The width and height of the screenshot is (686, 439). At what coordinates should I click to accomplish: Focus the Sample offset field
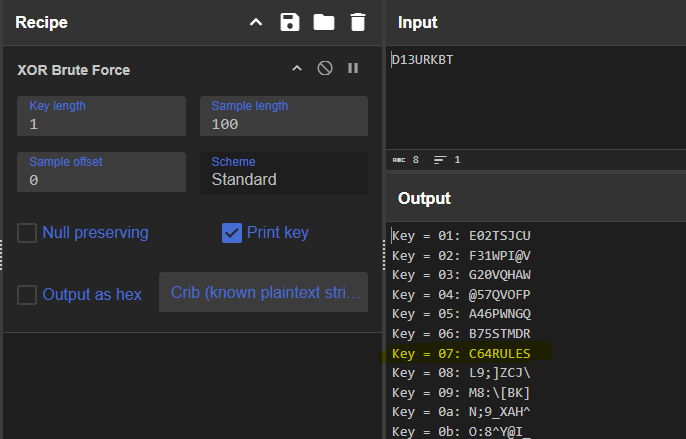[102, 173]
